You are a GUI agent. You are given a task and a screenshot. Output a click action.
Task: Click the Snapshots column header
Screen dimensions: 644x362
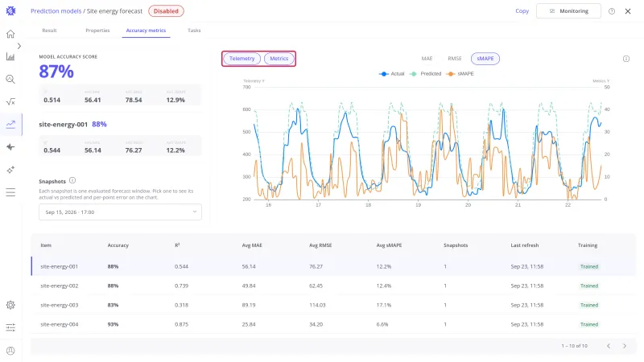tap(456, 245)
